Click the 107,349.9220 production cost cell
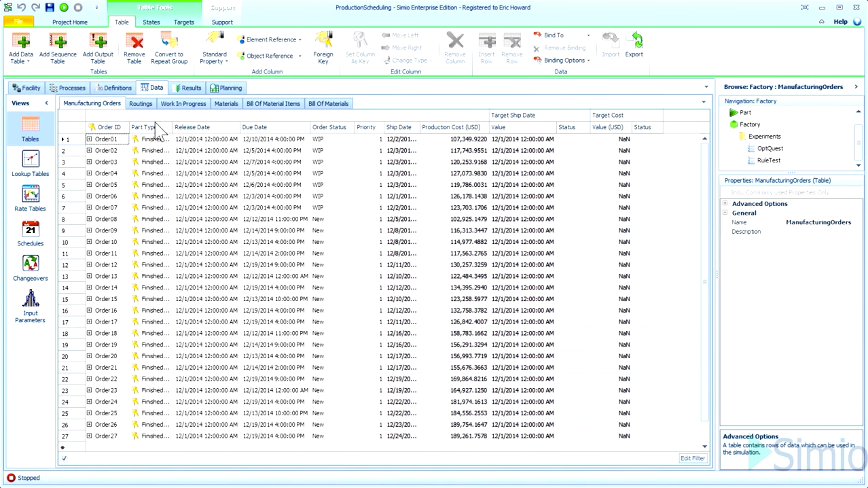The width and height of the screenshot is (868, 488). point(454,139)
